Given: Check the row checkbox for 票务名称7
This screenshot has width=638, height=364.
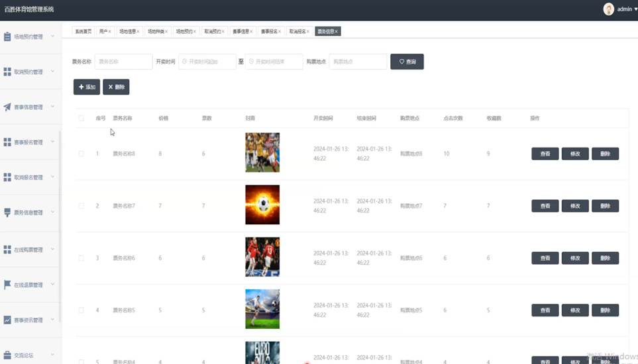Looking at the screenshot, I should [81, 206].
